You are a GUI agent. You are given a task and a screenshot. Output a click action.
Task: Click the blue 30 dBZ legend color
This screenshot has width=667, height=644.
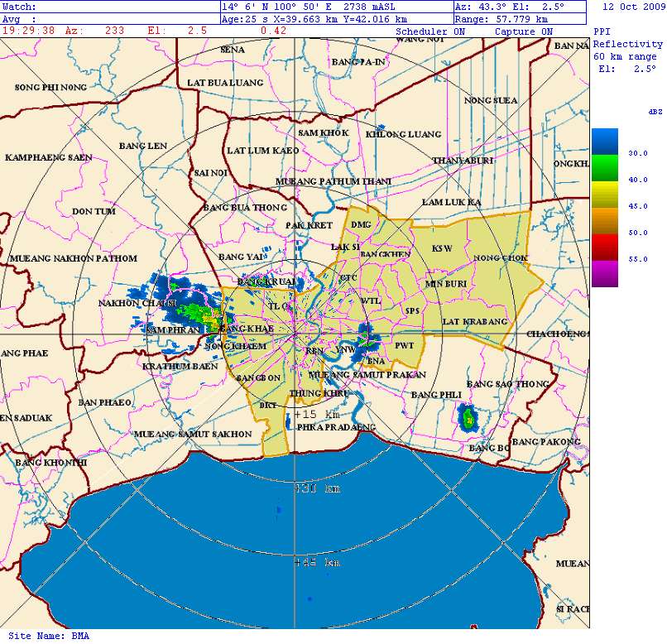pos(604,141)
